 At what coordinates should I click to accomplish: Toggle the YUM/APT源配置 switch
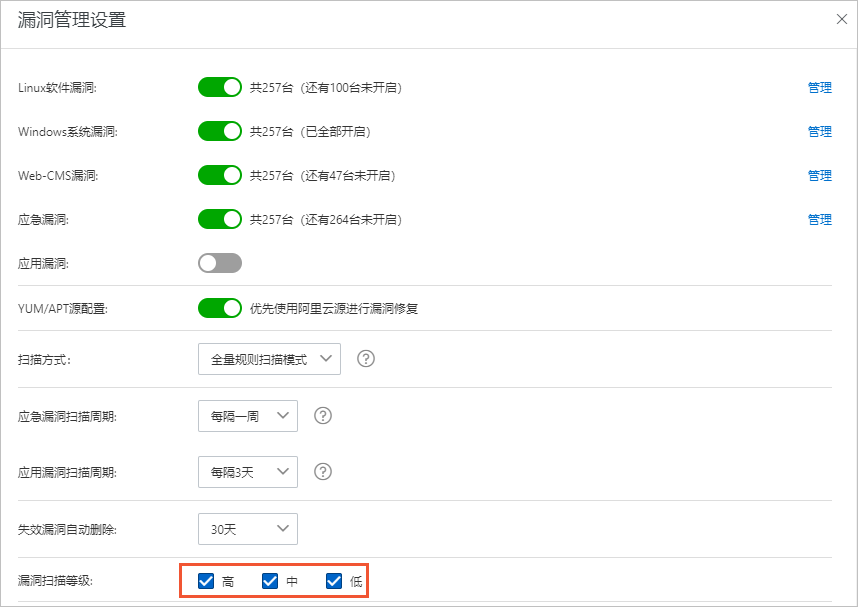(220, 308)
